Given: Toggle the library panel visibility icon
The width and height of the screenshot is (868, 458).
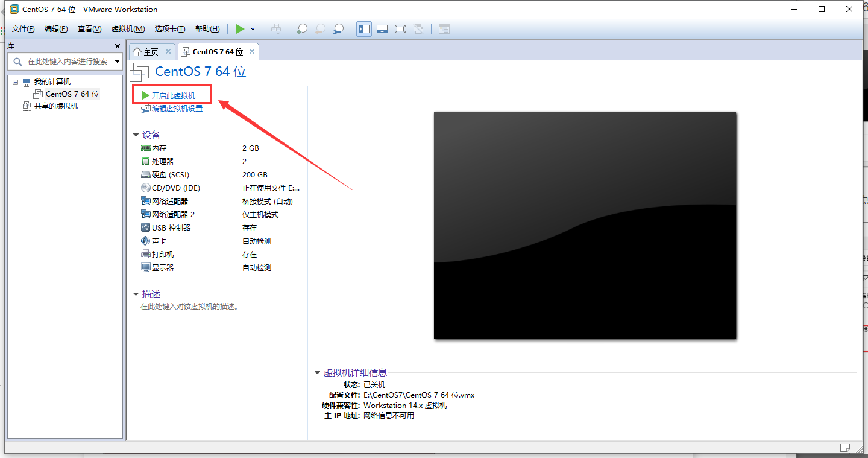Looking at the screenshot, I should pyautogui.click(x=363, y=28).
